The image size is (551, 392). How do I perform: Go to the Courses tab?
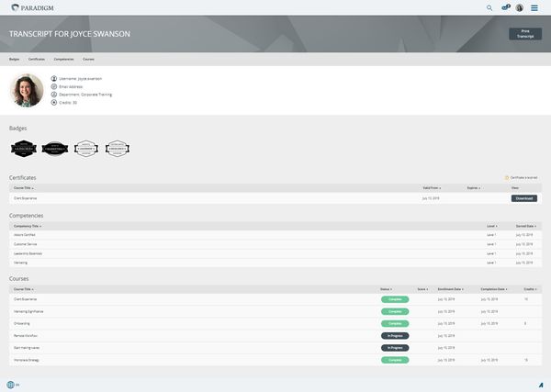click(88, 59)
